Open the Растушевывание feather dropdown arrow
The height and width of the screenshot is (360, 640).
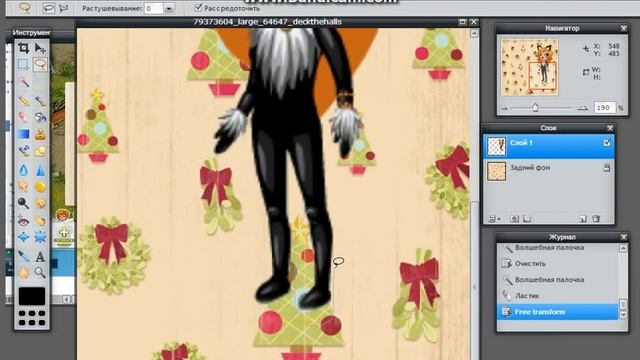pos(169,8)
